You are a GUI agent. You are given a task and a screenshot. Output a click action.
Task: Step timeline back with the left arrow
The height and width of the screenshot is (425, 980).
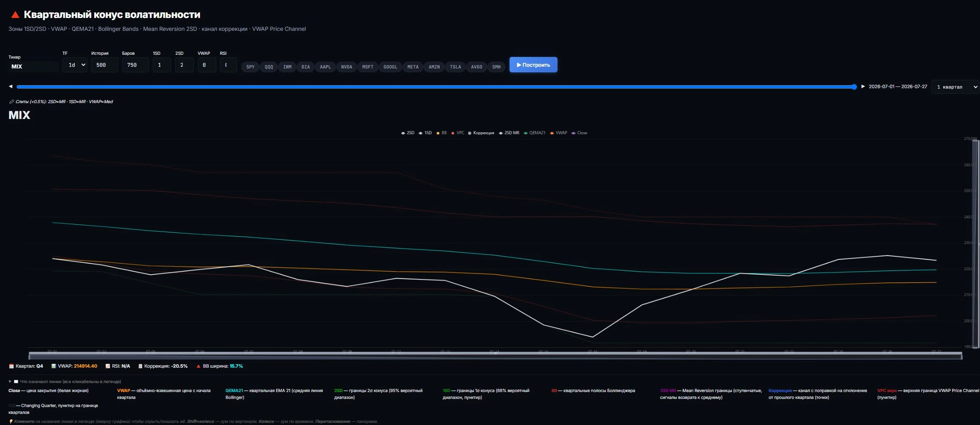click(x=11, y=86)
